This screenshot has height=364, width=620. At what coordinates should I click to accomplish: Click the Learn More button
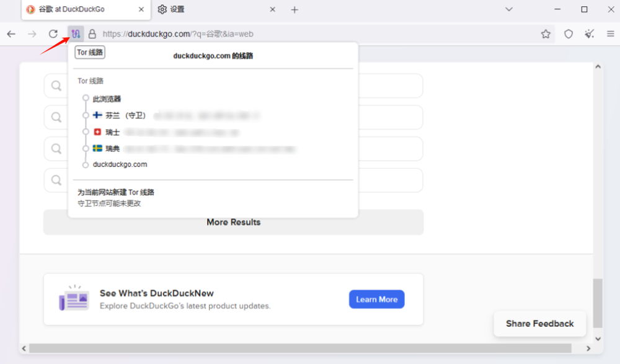376,300
